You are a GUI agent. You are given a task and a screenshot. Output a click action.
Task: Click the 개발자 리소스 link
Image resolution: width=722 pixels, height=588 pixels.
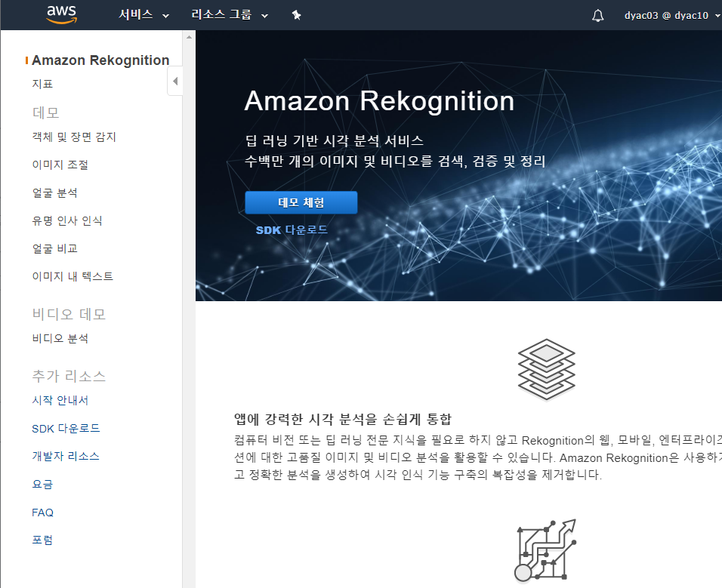[x=66, y=456]
